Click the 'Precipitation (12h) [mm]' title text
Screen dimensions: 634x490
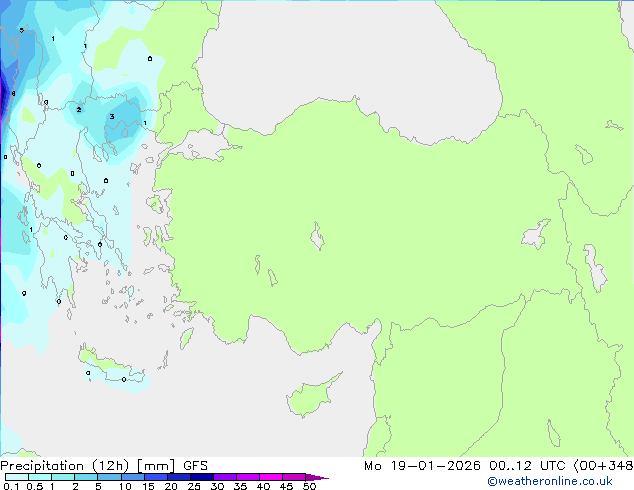point(88,466)
